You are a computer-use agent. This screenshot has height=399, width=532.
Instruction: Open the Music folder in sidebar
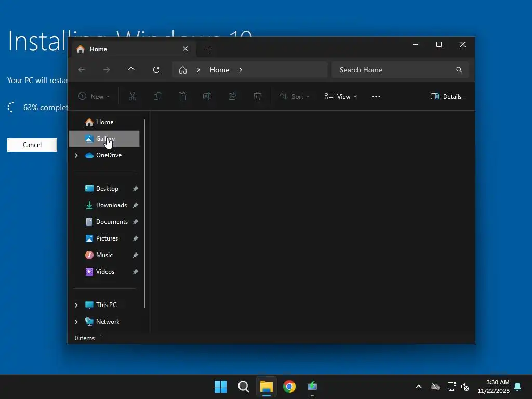(104, 255)
